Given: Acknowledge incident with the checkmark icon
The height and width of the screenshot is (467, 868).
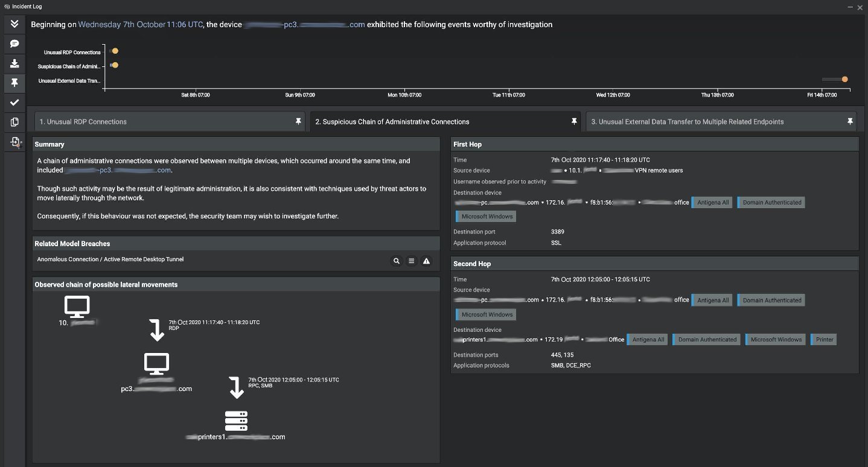Looking at the screenshot, I should coord(14,103).
